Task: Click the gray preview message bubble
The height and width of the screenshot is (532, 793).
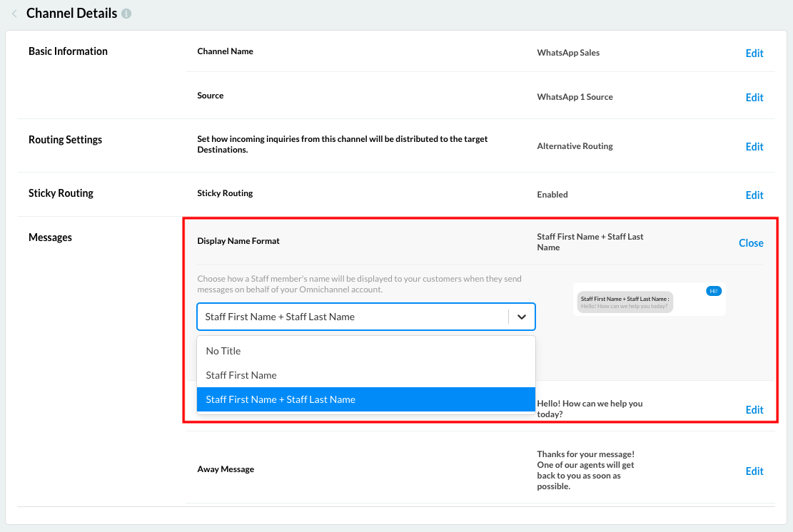Action: (x=625, y=302)
